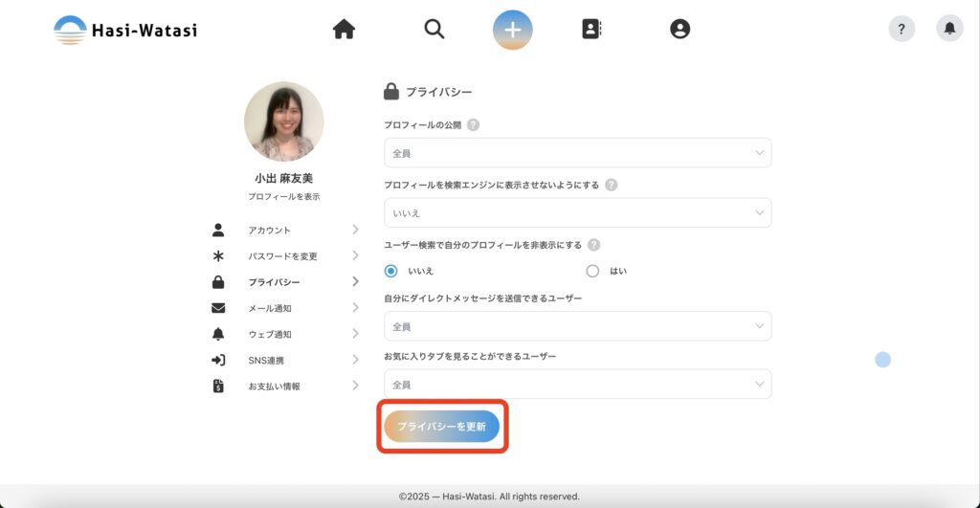The width and height of the screenshot is (980, 508).
Task: Open the direct message users dropdown
Action: tap(577, 326)
